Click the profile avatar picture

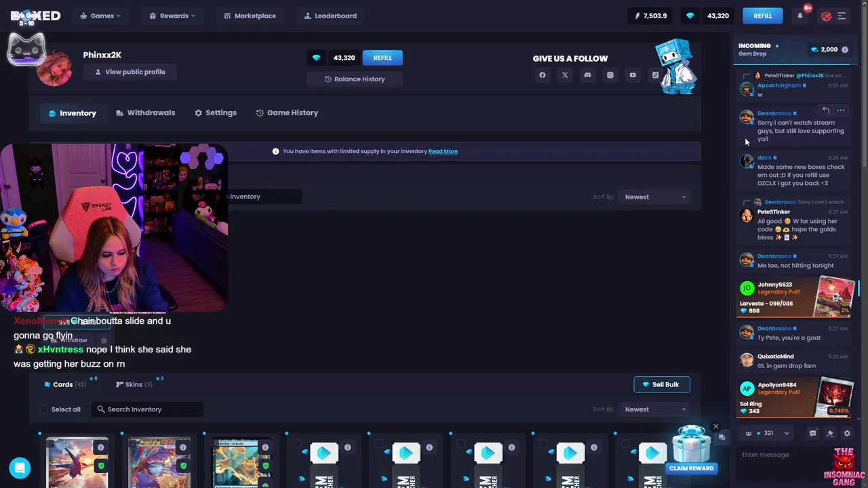coord(54,67)
